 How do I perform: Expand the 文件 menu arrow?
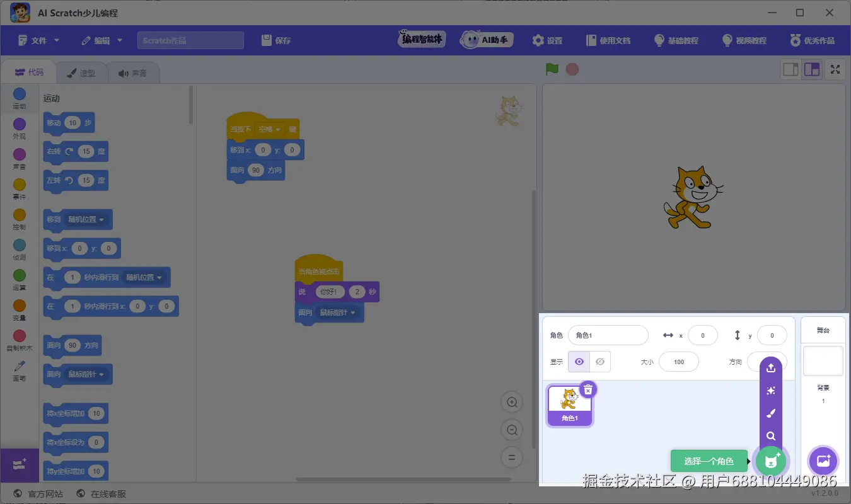[x=57, y=40]
